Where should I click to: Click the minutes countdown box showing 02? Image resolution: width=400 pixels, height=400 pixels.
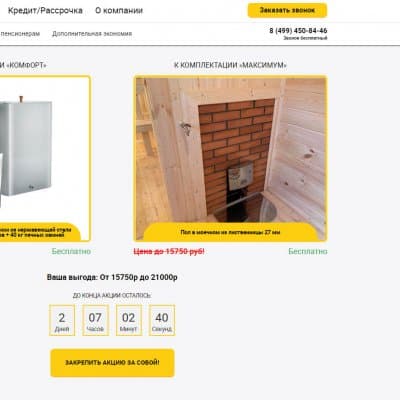[129, 320]
